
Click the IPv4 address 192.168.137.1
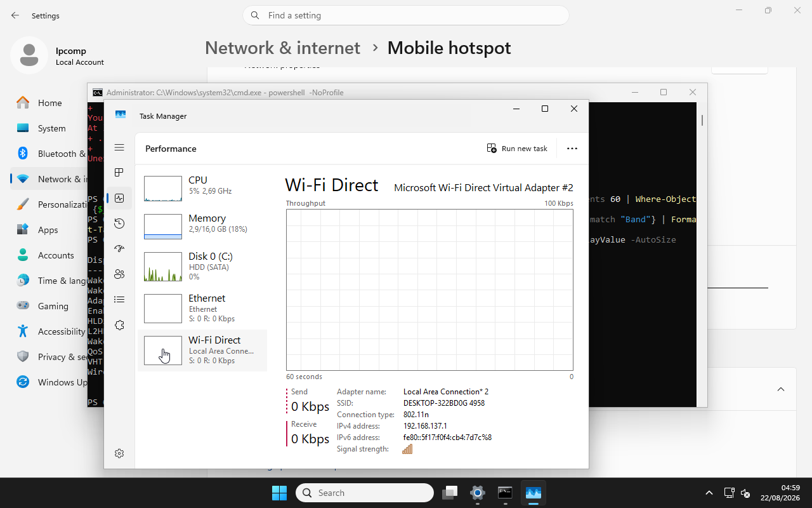(425, 426)
